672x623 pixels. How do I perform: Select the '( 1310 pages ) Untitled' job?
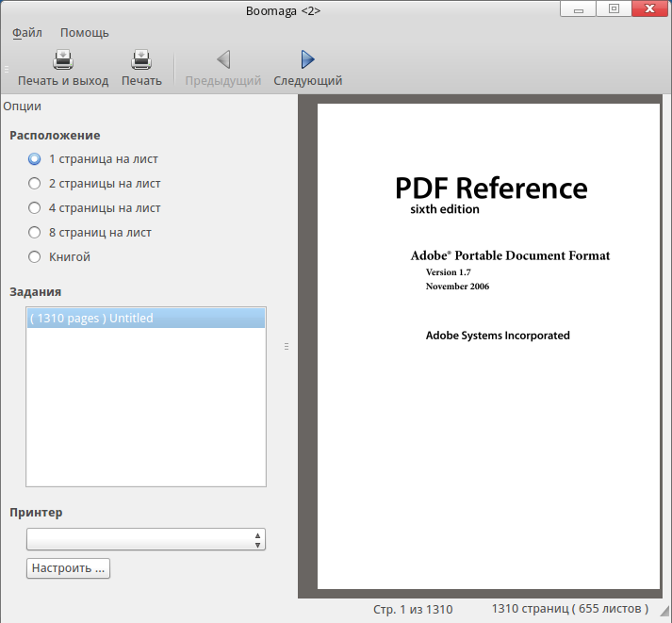tap(146, 318)
